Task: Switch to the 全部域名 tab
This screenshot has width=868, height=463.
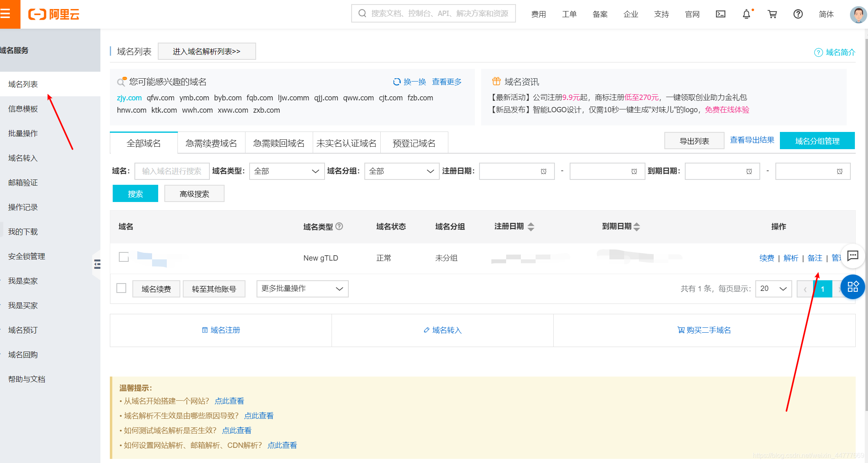Action: [x=144, y=143]
